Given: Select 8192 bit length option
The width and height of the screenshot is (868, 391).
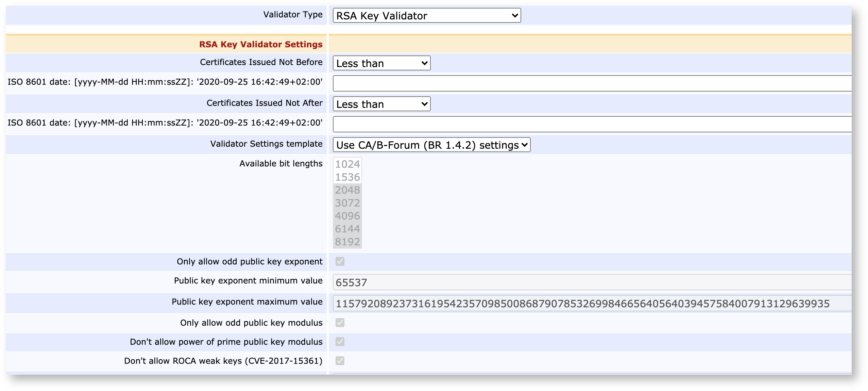Looking at the screenshot, I should 347,242.
